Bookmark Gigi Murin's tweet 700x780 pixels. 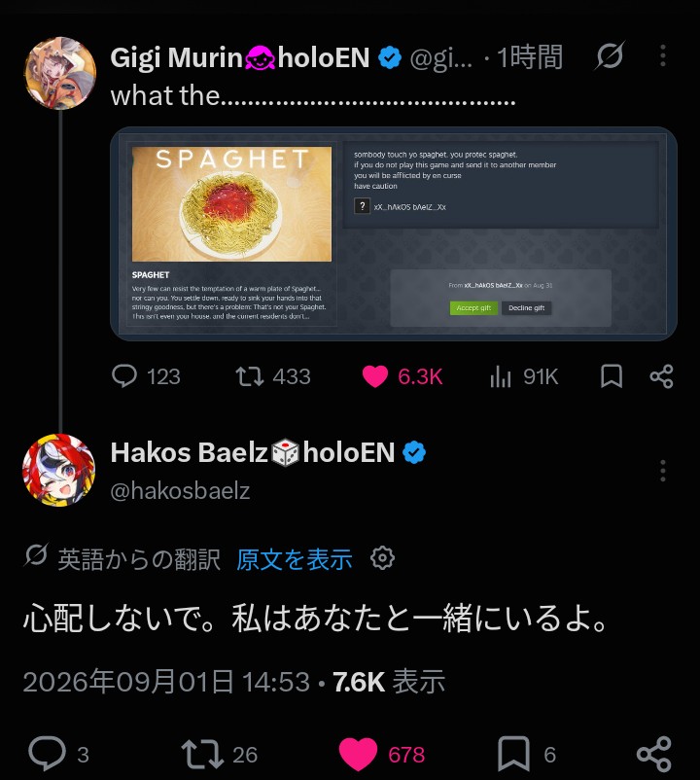[x=612, y=376]
